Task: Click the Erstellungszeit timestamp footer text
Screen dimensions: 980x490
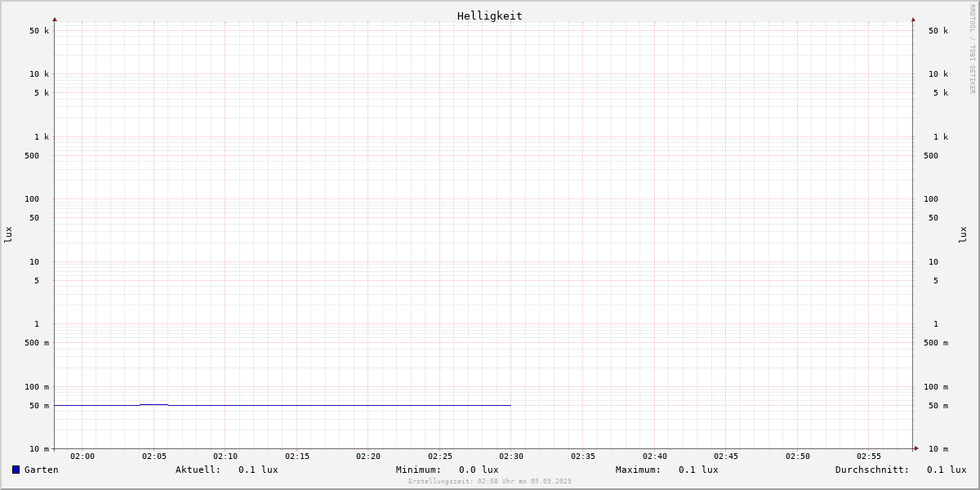Action: point(490,482)
